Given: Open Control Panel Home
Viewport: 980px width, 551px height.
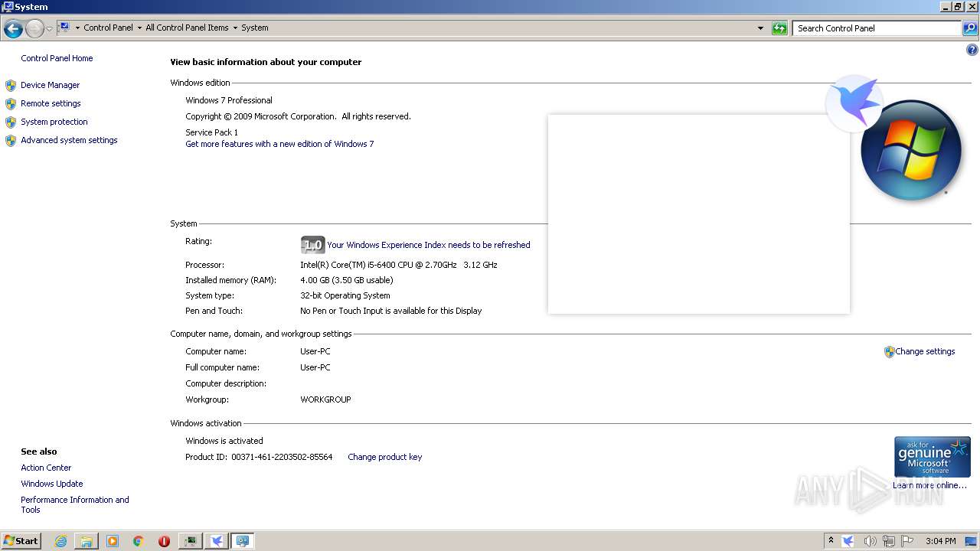Looking at the screenshot, I should click(57, 58).
